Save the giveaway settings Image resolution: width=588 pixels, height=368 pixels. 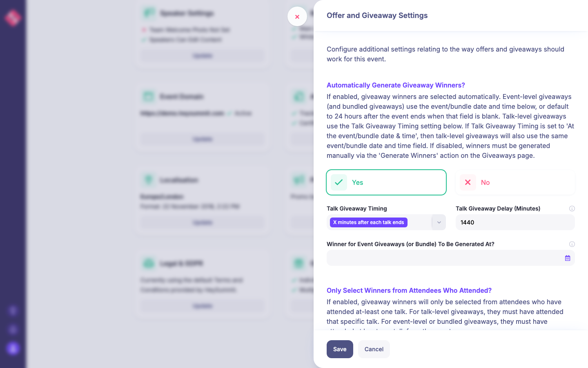click(340, 349)
